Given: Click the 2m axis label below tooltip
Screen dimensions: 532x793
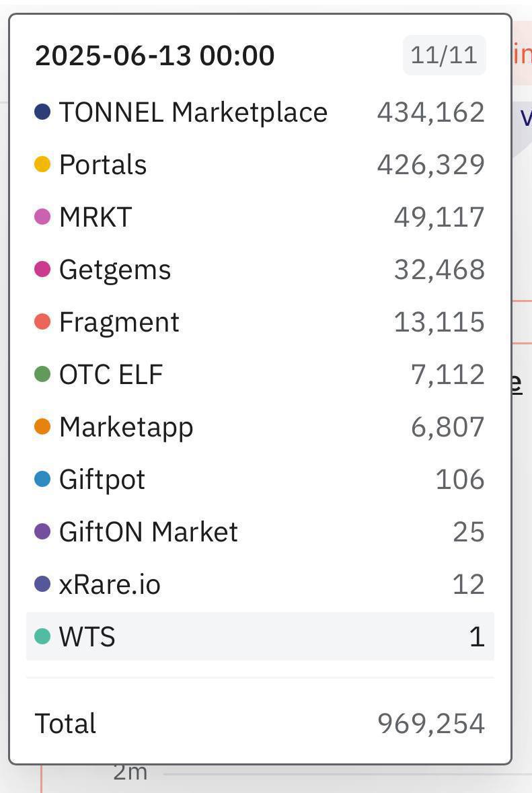Looking at the screenshot, I should pyautogui.click(x=130, y=772).
